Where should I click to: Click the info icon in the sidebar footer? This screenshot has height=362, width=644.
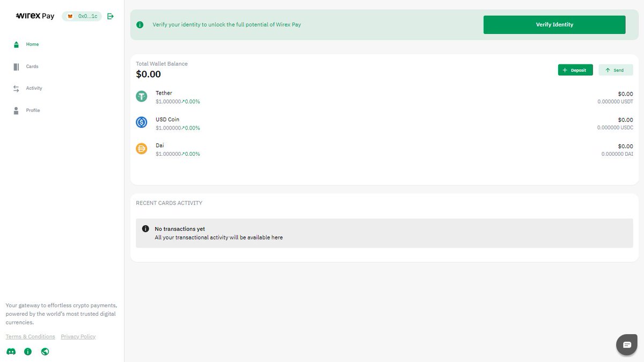click(x=28, y=352)
